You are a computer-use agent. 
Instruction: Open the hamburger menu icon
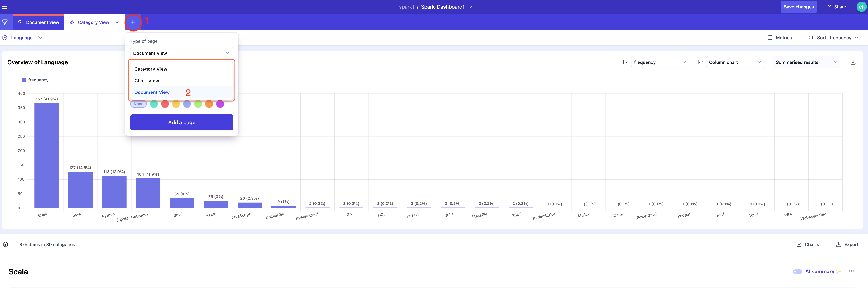click(5, 7)
